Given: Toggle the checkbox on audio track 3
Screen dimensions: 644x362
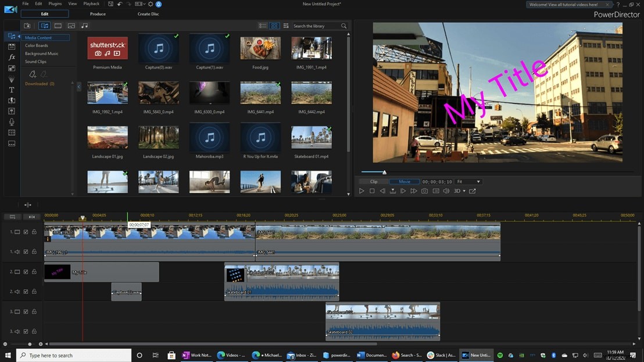Looking at the screenshot, I should tap(25, 331).
